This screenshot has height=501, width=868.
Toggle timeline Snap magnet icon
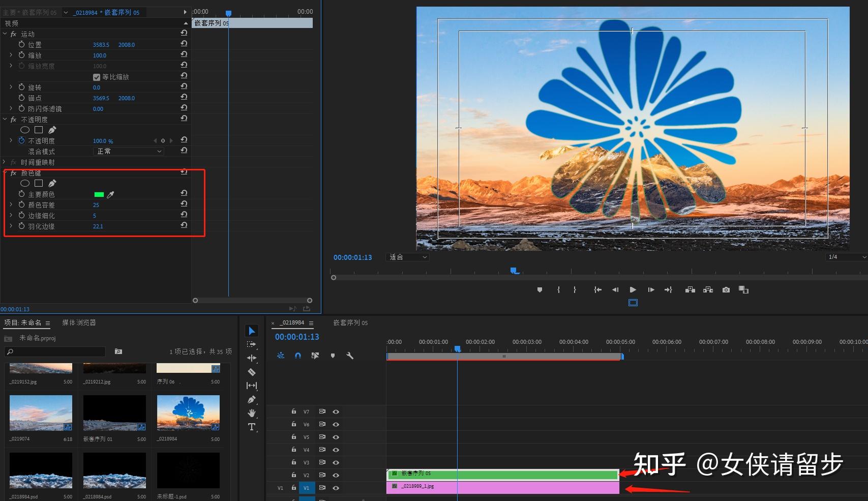point(298,356)
